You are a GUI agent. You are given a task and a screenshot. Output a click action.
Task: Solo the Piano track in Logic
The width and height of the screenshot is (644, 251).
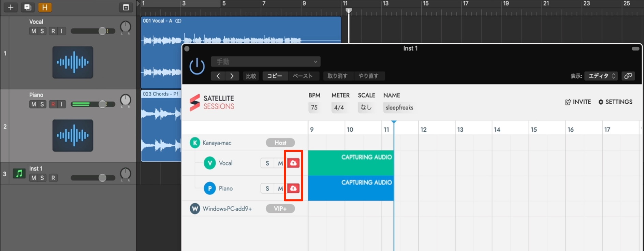click(42, 104)
